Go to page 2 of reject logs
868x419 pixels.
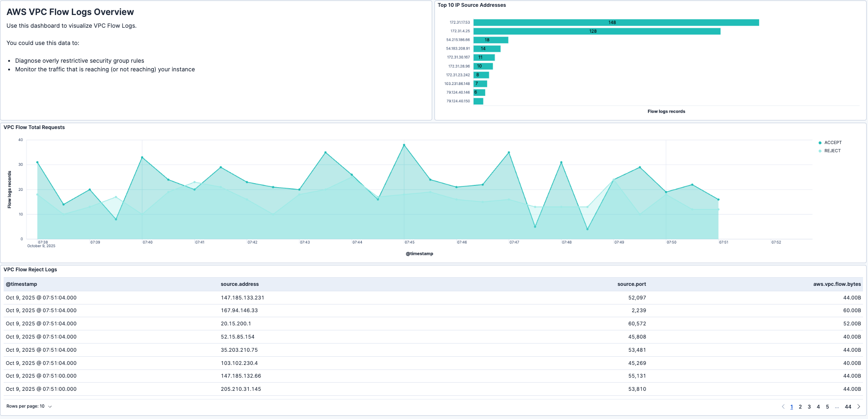[x=800, y=407]
